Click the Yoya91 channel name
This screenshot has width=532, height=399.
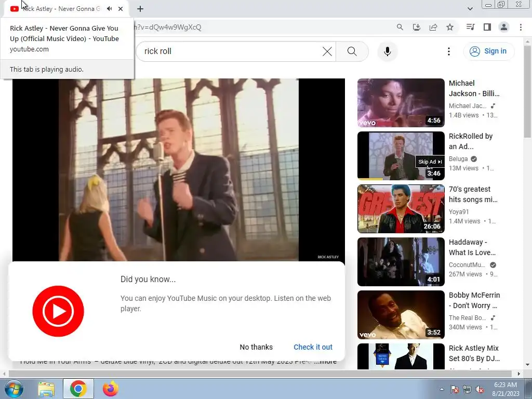tap(459, 212)
